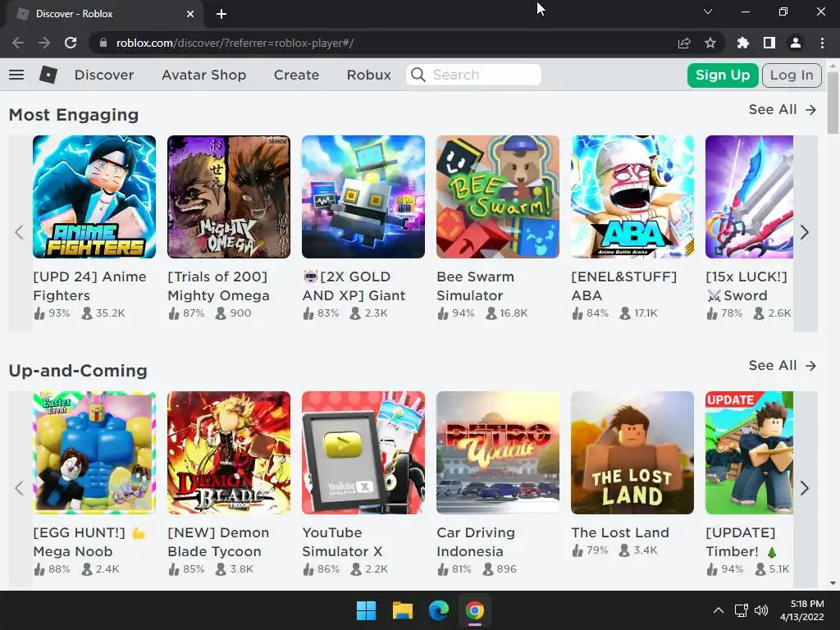Open the ABA Anime Battle Arena thumbnail

click(x=632, y=197)
